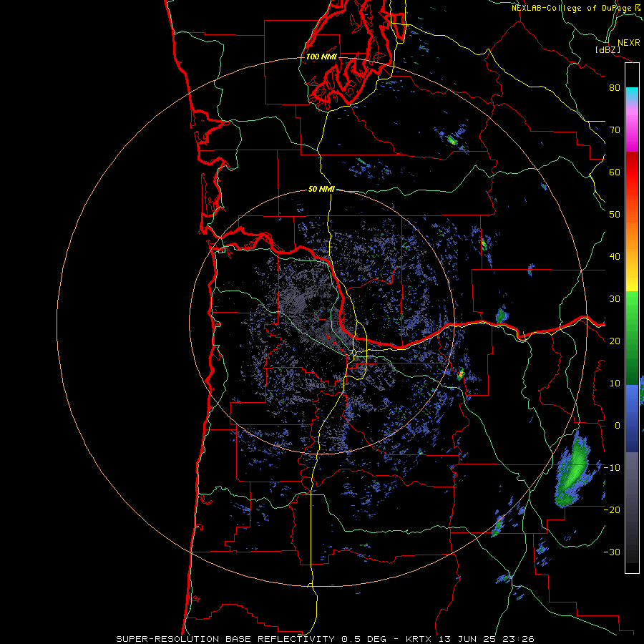Pick the green segment of the color bar

tap(632, 338)
